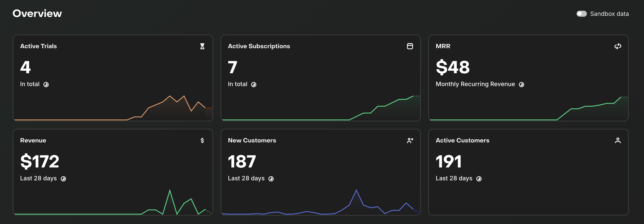Click the add-user icon on New Customers
Viewport: 644px width, 224px height.
point(410,140)
